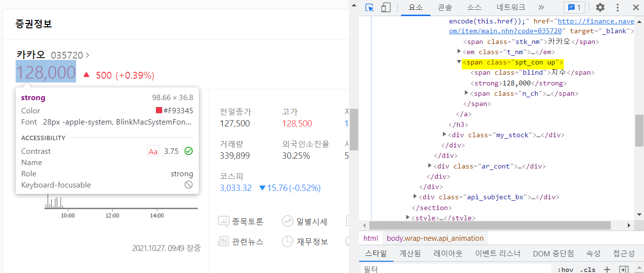Toggle the computed styles sidebar icon
Viewport: 644px width, 273px height.
click(x=623, y=269)
